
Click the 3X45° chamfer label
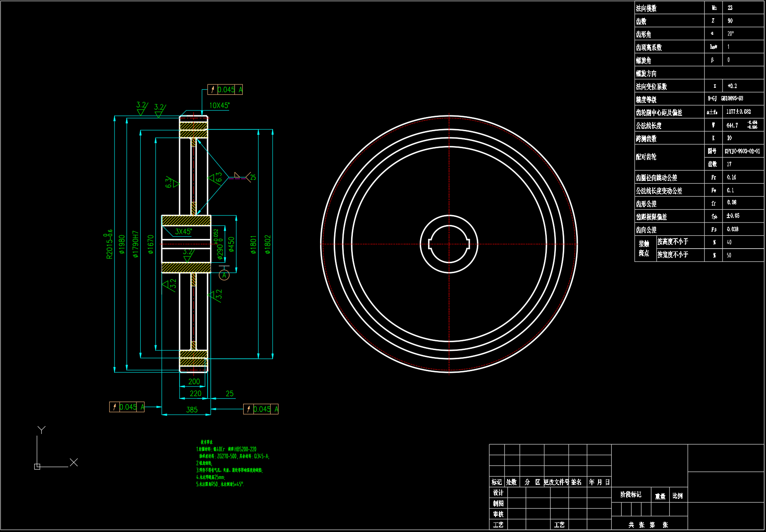(x=183, y=232)
